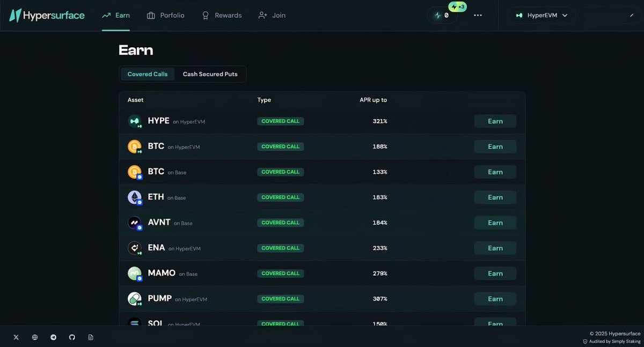Viewport: 644px width, 347px height.
Task: Click the MAMO asset name
Action: (x=162, y=273)
